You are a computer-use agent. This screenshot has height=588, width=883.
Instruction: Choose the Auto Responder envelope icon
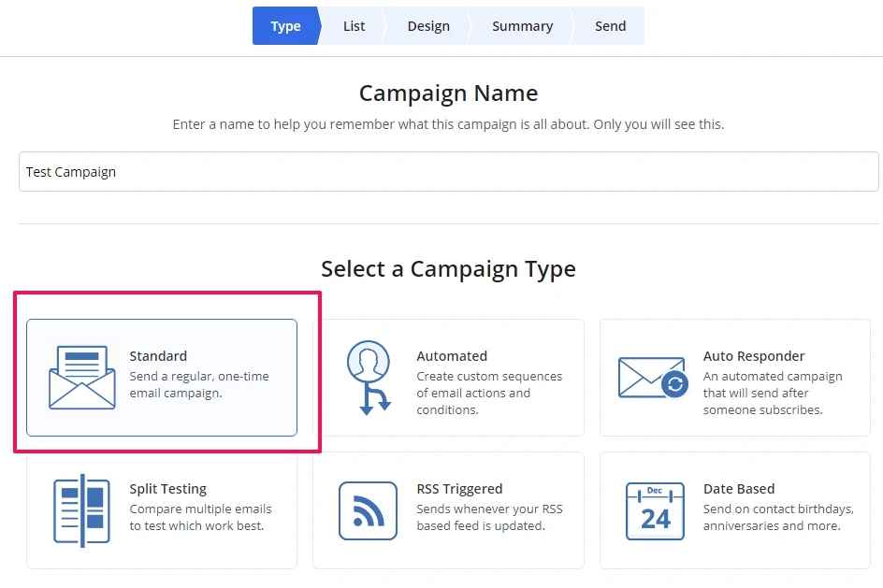(654, 378)
